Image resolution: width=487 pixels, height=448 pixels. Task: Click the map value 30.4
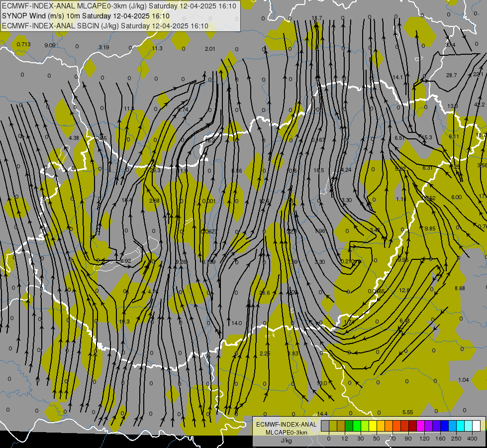point(450,45)
